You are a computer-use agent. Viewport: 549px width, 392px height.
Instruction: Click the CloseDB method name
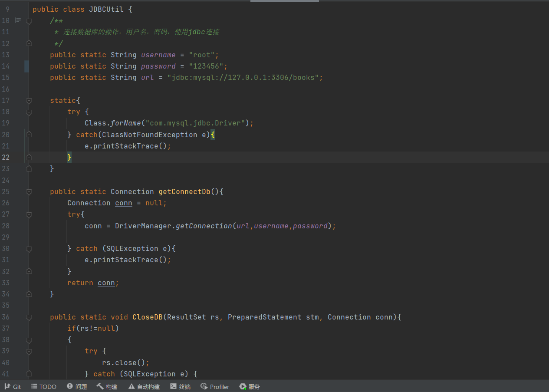148,317
